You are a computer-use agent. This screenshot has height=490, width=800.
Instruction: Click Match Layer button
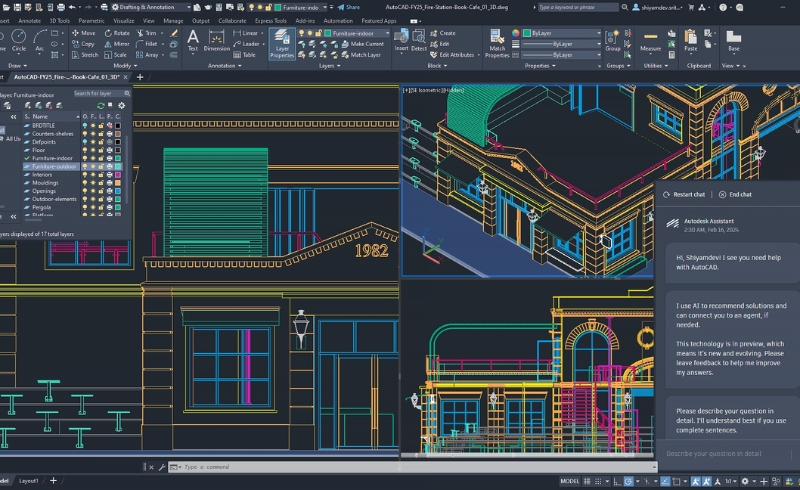click(x=361, y=55)
